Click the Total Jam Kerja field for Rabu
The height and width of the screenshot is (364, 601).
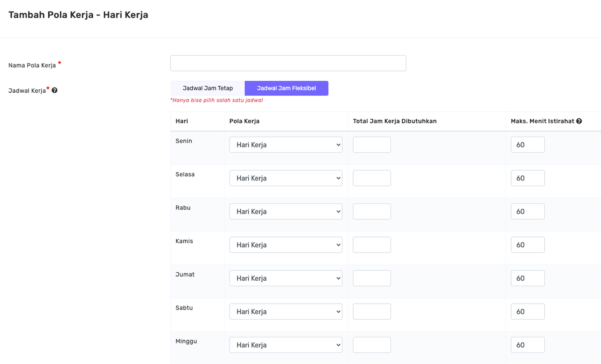(371, 211)
